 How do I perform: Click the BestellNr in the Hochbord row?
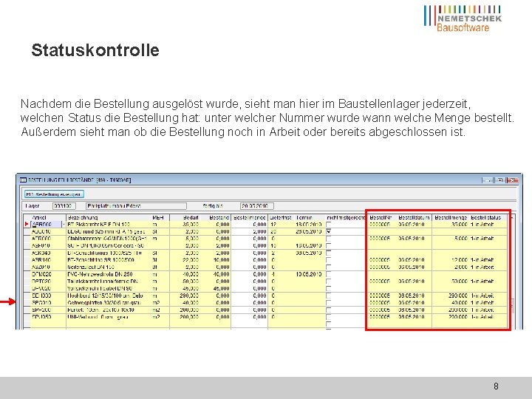(380, 296)
